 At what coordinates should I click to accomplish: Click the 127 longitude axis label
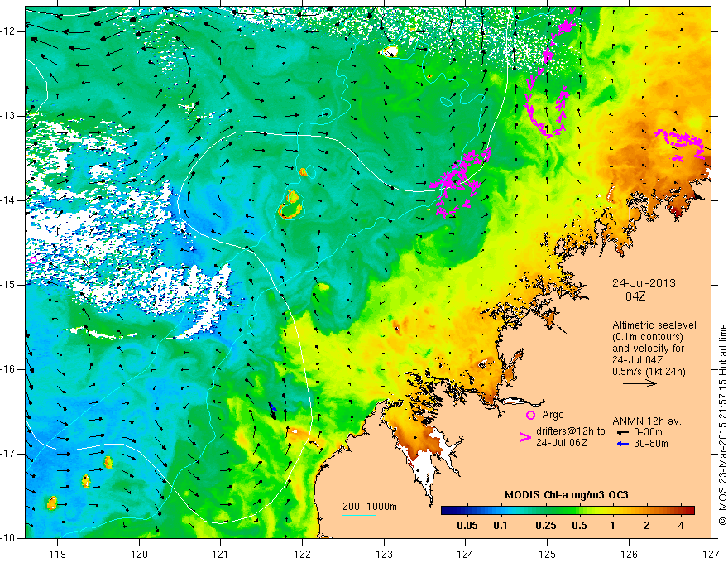click(711, 553)
